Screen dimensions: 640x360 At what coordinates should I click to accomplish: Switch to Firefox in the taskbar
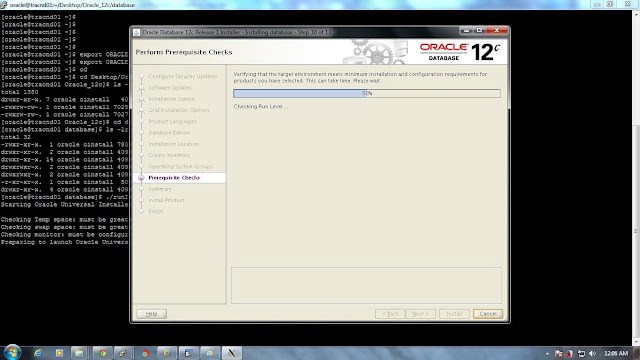click(145, 353)
